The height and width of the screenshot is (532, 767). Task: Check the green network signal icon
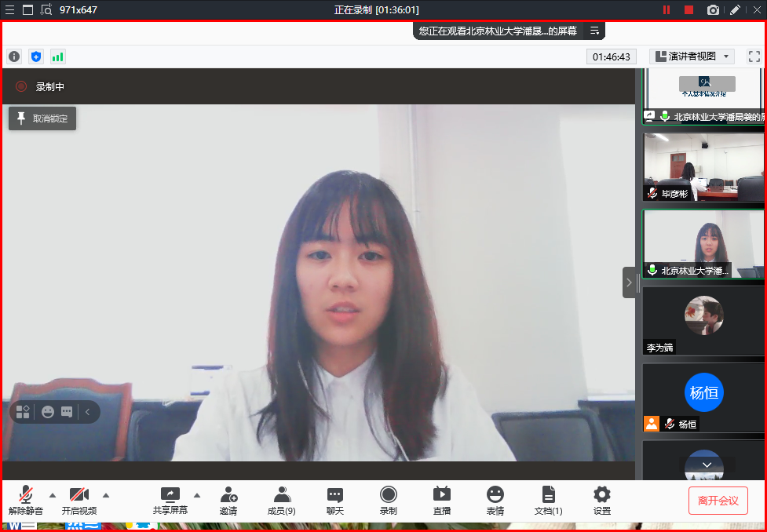tap(57, 56)
